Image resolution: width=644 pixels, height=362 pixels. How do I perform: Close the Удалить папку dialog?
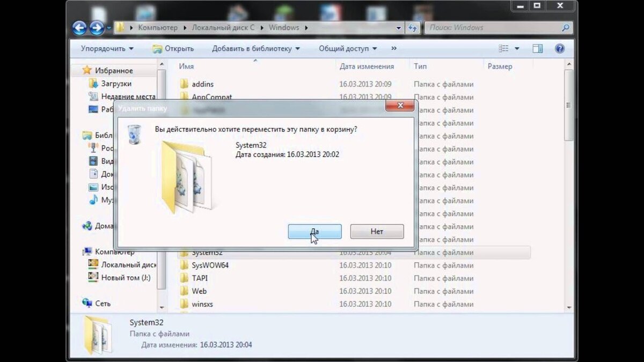[400, 106]
